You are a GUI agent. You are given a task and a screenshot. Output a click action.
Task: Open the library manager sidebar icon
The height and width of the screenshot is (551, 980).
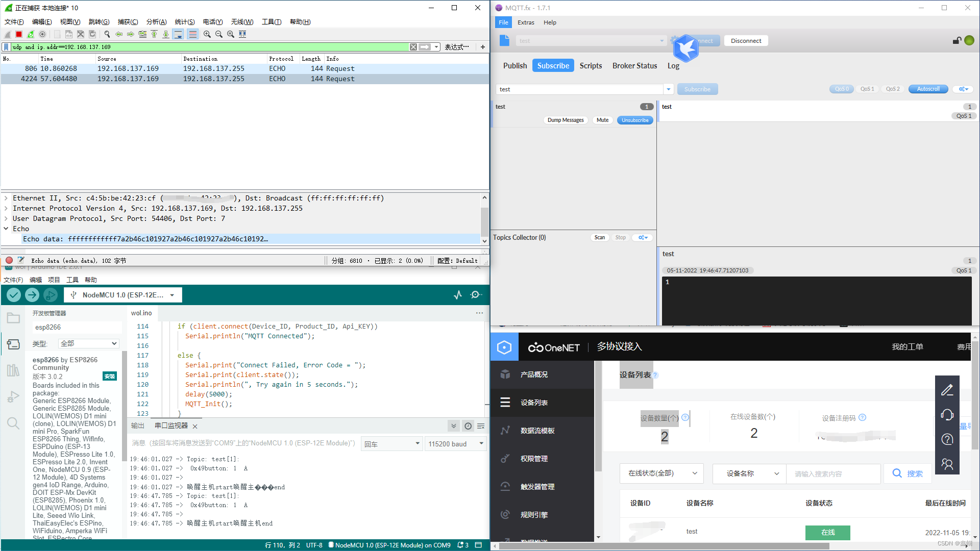coord(13,370)
